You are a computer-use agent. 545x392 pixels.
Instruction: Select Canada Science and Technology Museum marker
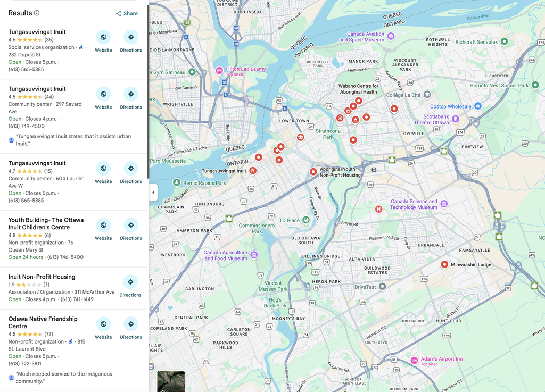coord(444,204)
